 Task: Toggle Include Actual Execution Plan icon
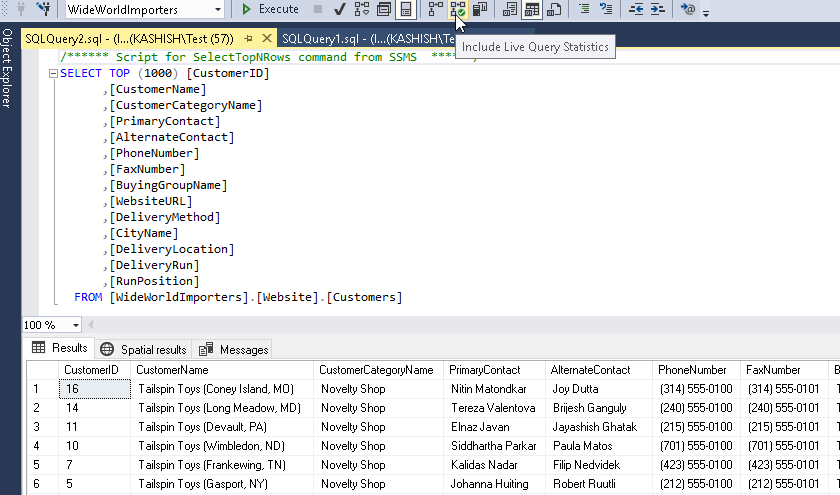(x=436, y=9)
